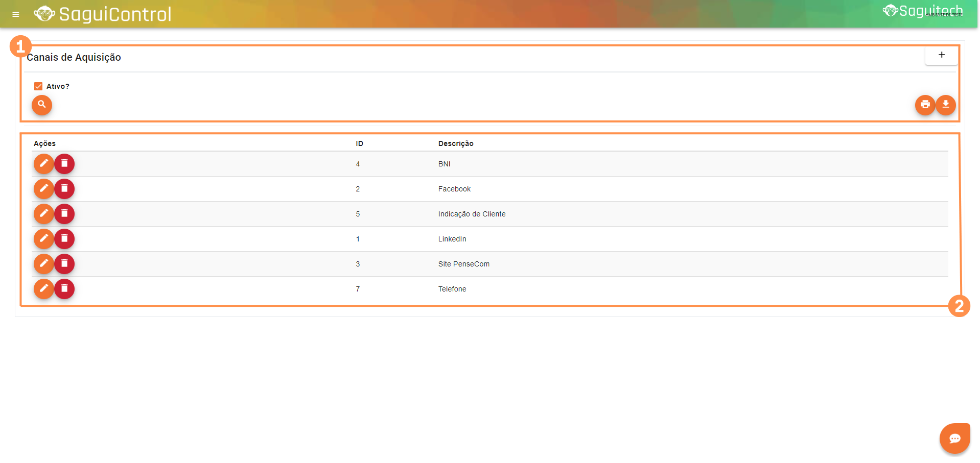Delete the BNI channel
The image size is (980, 463).
coord(64,164)
